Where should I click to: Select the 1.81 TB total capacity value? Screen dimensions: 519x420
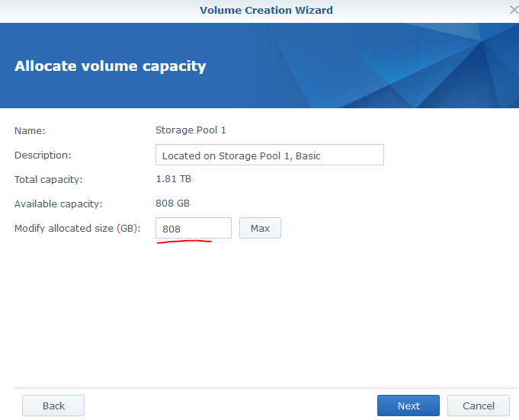tap(173, 180)
